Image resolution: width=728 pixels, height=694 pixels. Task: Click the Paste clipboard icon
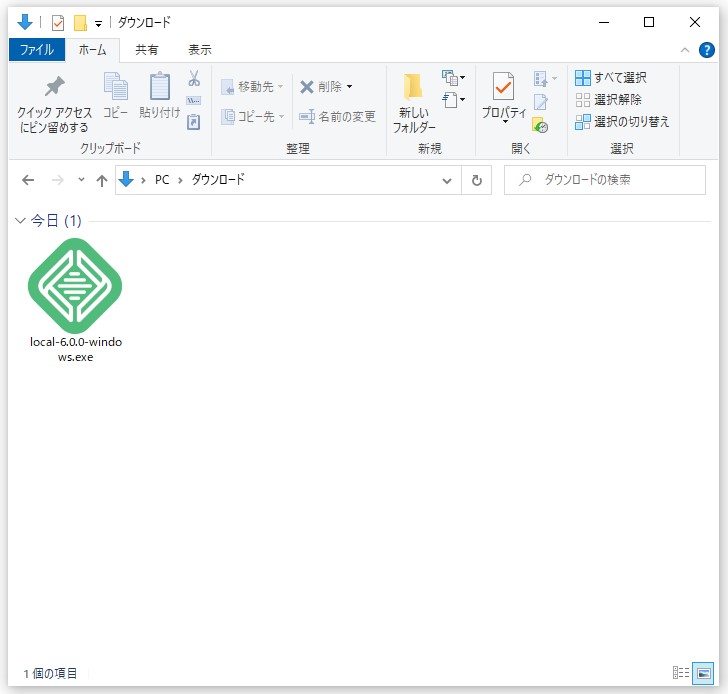coord(160,90)
